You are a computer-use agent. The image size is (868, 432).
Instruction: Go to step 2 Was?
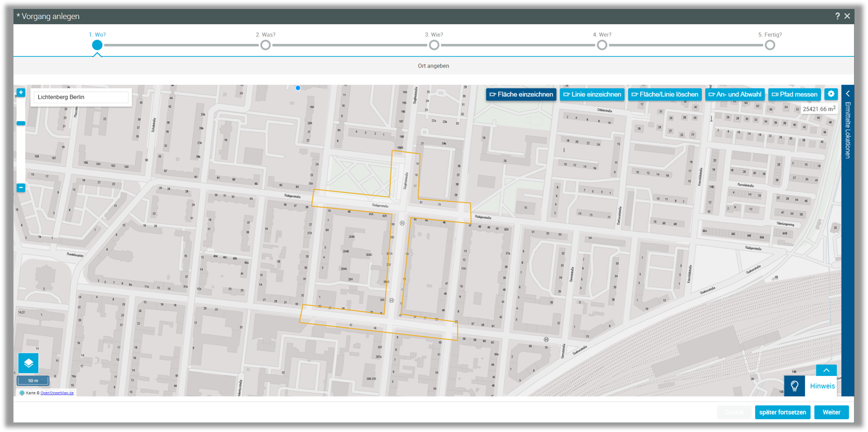tap(266, 45)
